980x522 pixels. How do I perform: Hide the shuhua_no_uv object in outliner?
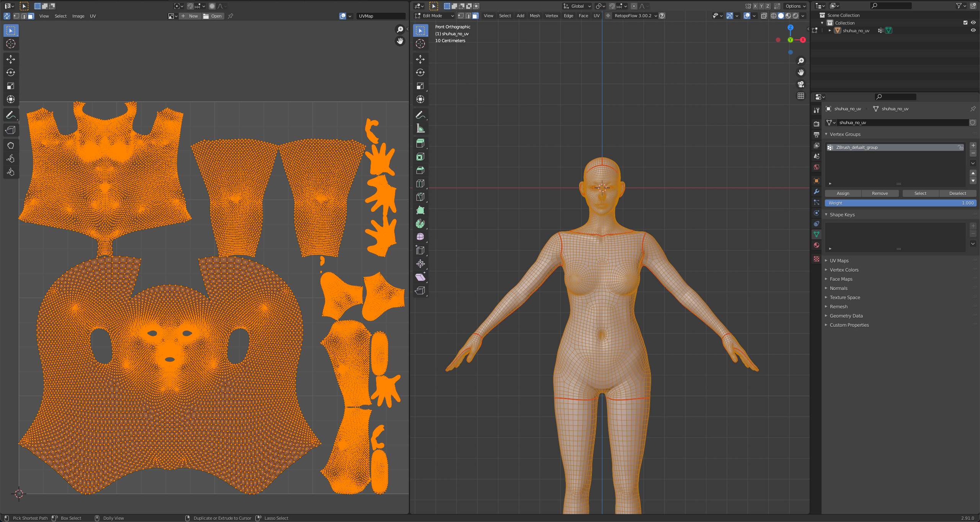(x=973, y=30)
